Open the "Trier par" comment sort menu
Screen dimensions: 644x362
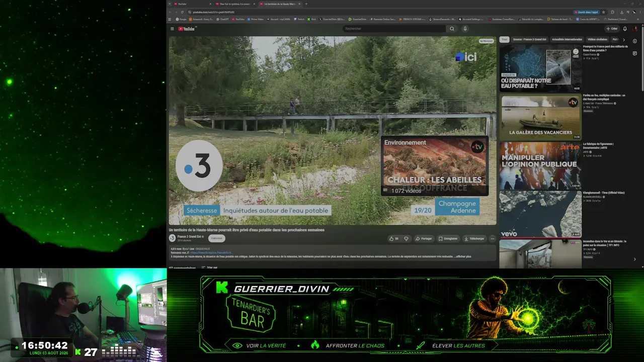coord(210,267)
